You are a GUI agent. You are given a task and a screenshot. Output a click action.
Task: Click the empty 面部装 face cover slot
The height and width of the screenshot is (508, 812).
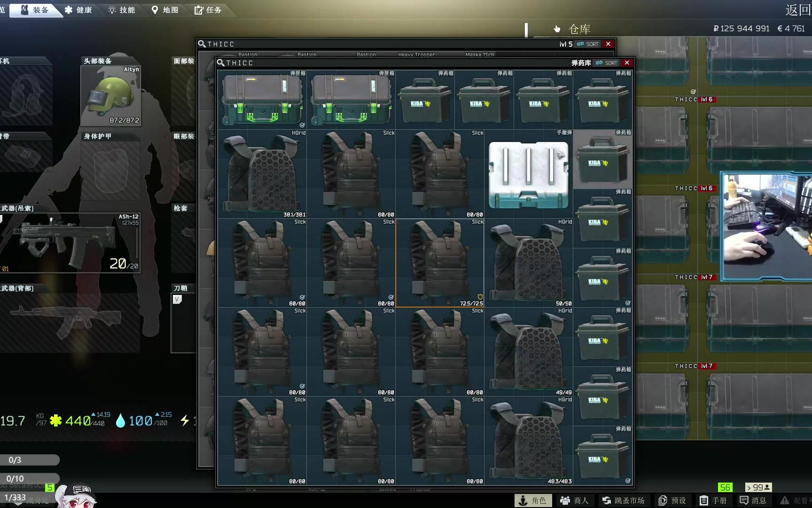(184, 95)
